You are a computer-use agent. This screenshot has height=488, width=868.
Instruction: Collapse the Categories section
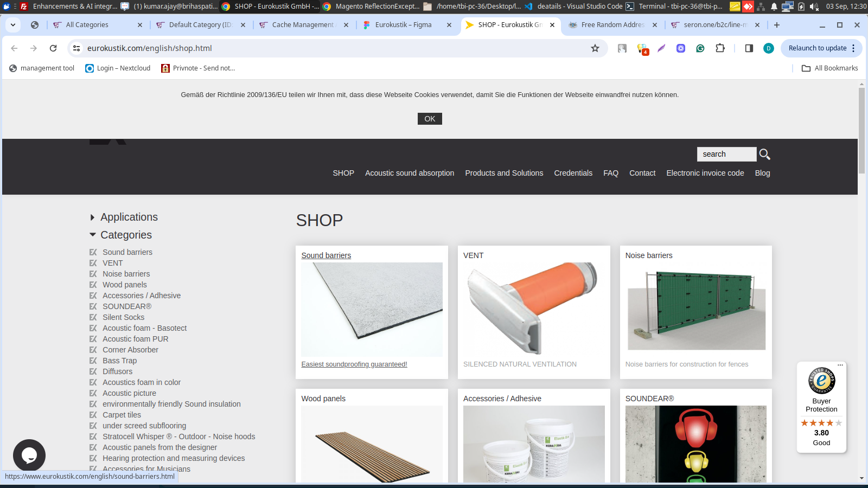(x=125, y=235)
